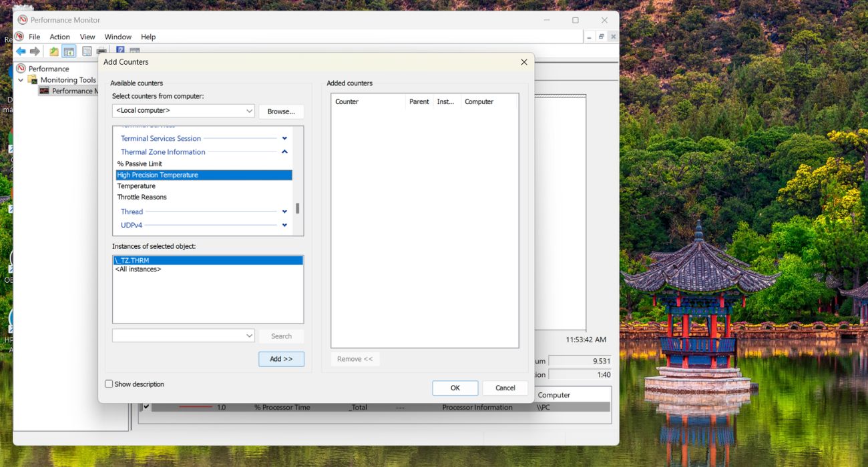Viewport: 868px width, 467px height.
Task: Click the 1:40 duration field
Action: [x=580, y=375]
